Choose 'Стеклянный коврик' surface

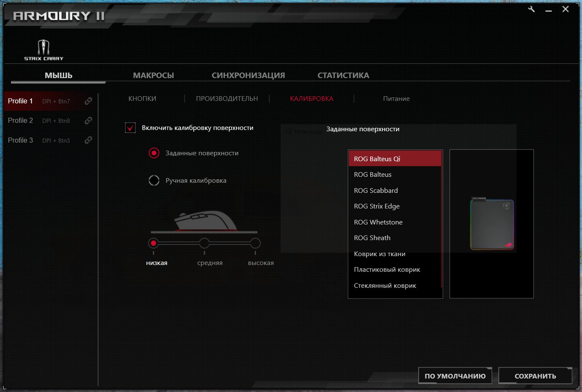(x=395, y=285)
